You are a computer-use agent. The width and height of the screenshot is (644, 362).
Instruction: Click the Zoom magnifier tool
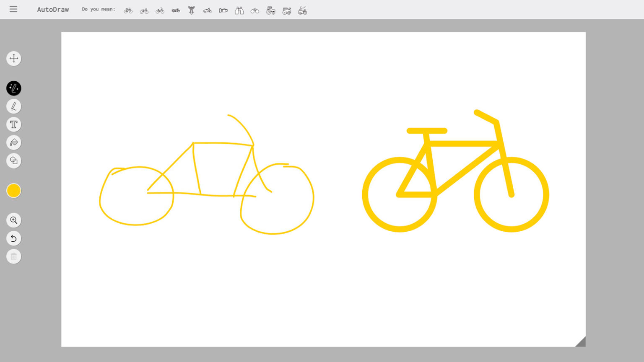point(14,220)
